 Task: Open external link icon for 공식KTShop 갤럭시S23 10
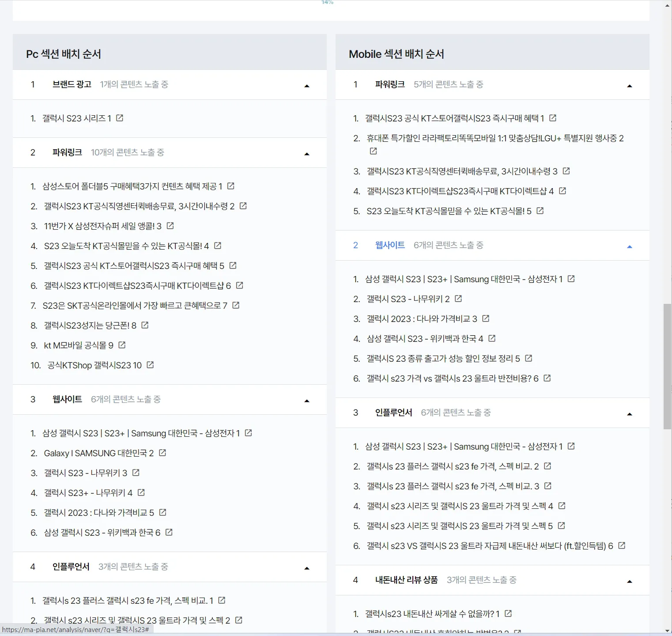tap(150, 365)
